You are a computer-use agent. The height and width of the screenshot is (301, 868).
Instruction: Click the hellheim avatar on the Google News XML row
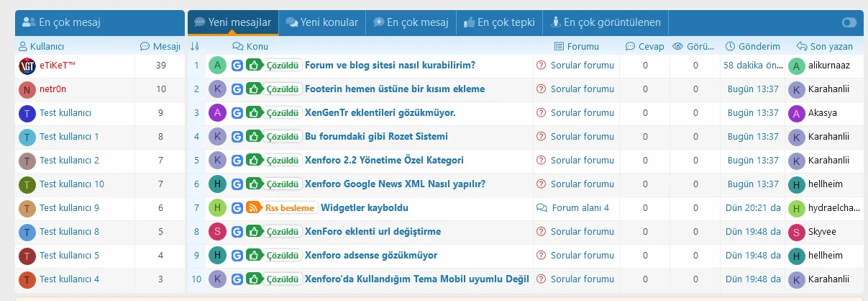click(217, 184)
